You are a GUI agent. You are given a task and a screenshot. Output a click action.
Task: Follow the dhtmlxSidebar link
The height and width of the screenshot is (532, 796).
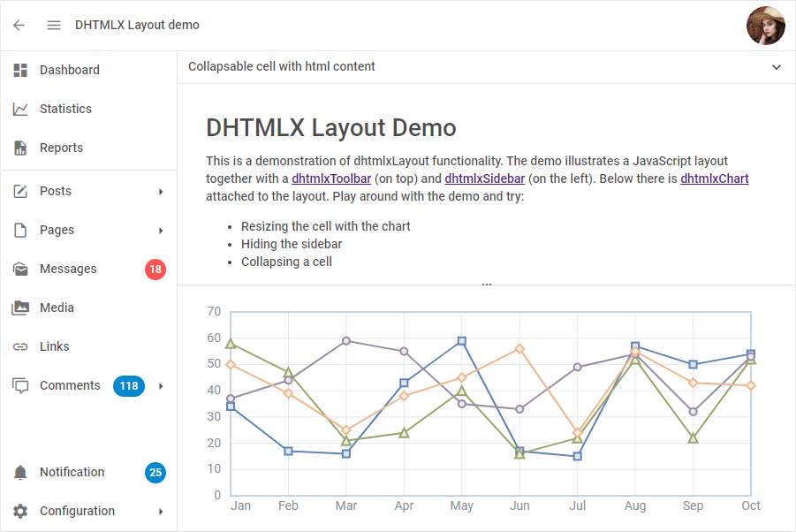click(x=485, y=179)
